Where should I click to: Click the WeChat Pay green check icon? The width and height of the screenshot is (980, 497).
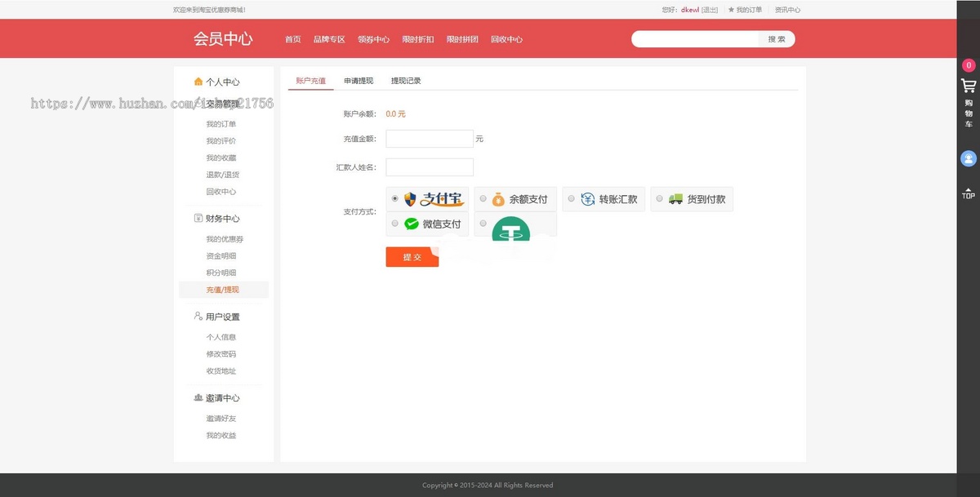pos(412,224)
